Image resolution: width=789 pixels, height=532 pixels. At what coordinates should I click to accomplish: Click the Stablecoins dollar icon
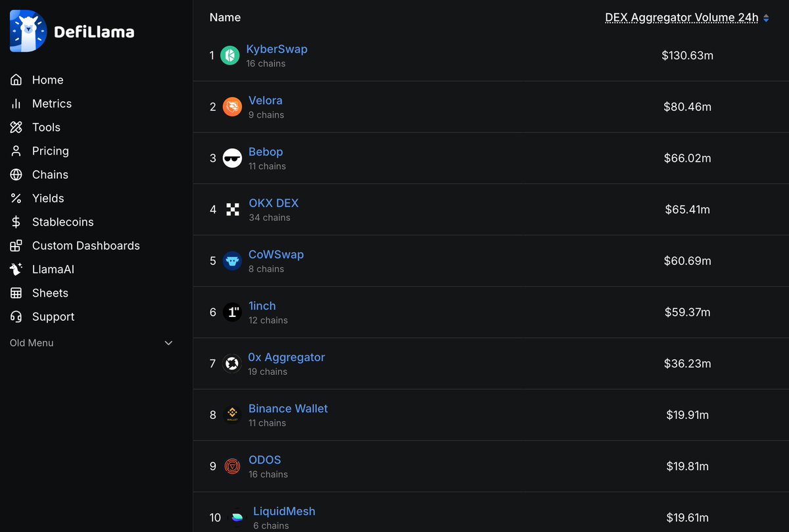[x=16, y=222]
